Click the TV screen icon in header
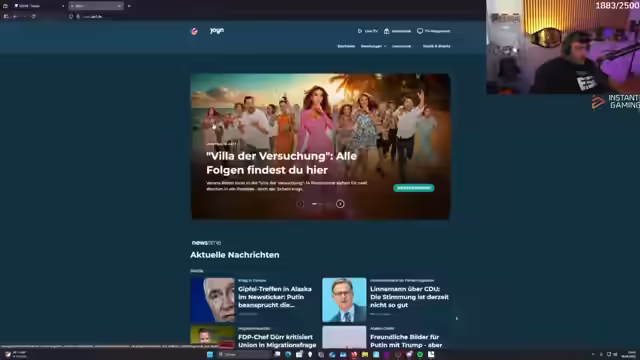Image resolution: width=640 pixels, height=360 pixels. [420, 31]
